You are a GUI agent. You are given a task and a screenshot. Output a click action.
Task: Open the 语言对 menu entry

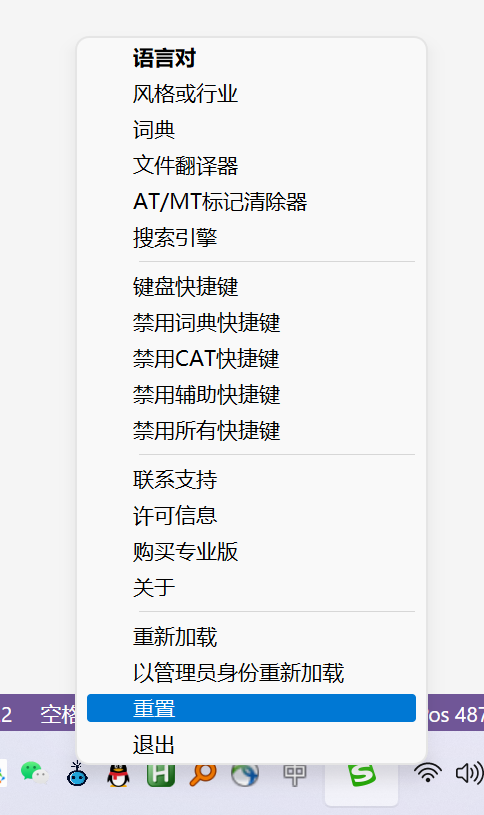pos(251,58)
